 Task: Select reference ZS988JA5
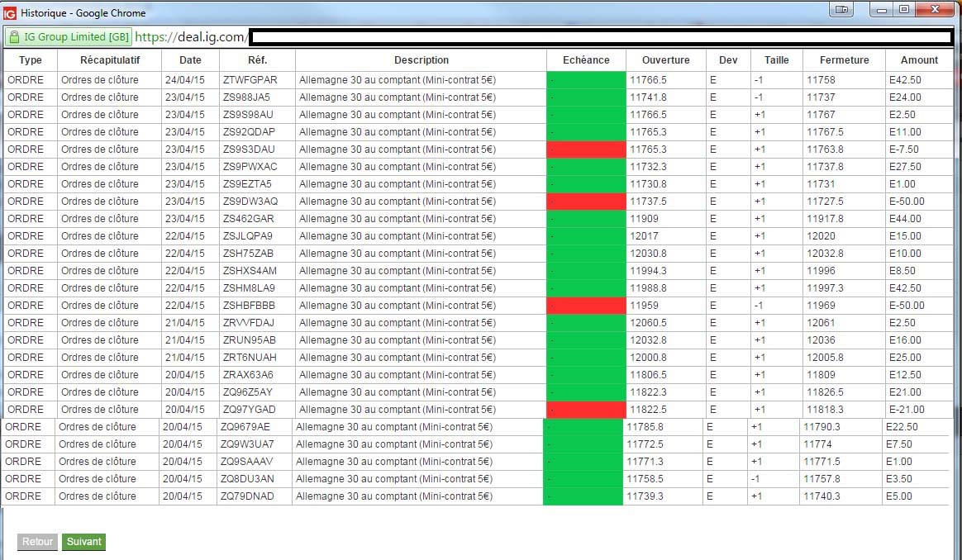tap(246, 97)
